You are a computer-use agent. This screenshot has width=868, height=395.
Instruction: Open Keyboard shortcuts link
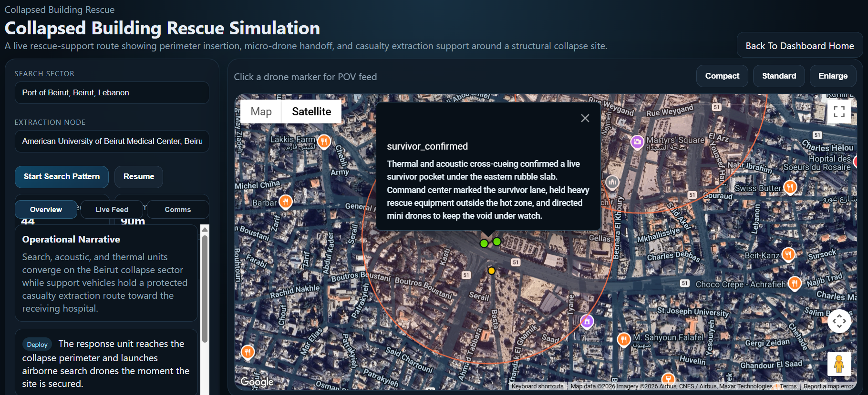537,386
